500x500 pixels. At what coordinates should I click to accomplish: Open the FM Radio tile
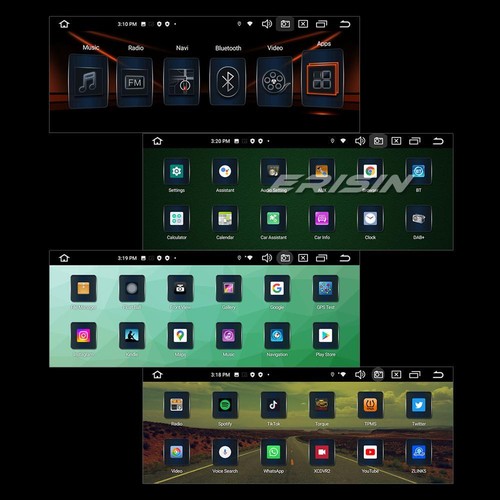point(135,82)
